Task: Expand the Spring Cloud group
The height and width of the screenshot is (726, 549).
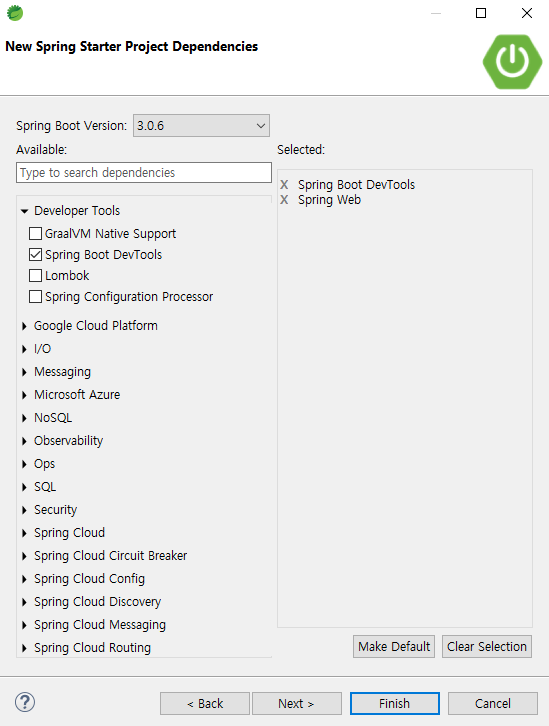Action: tap(25, 533)
